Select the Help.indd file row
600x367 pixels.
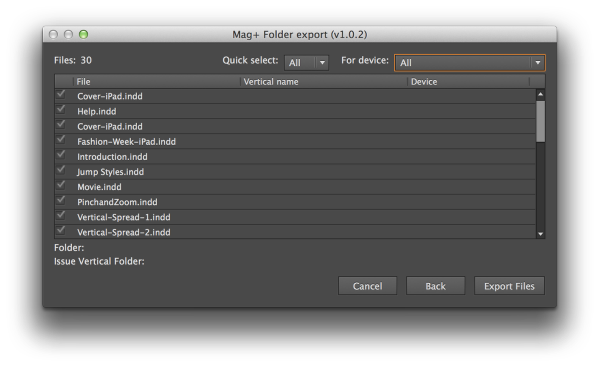pyautogui.click(x=295, y=111)
